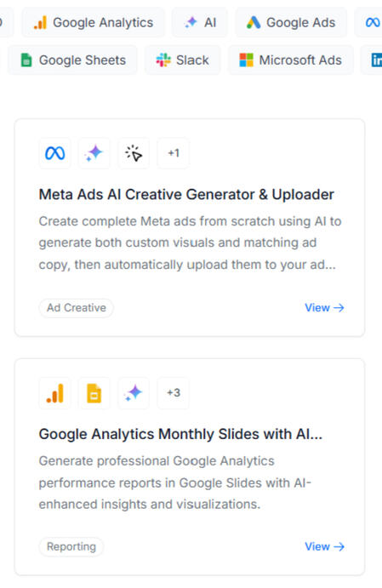Click the AI sparkle icon on Analytics Slides card
Screen dimensions: 382x588
click(x=134, y=393)
